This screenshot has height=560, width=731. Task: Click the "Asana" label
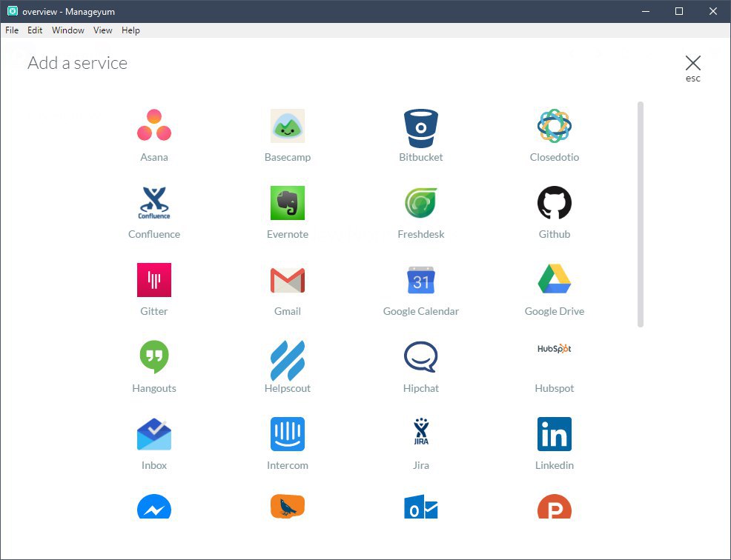tap(154, 157)
